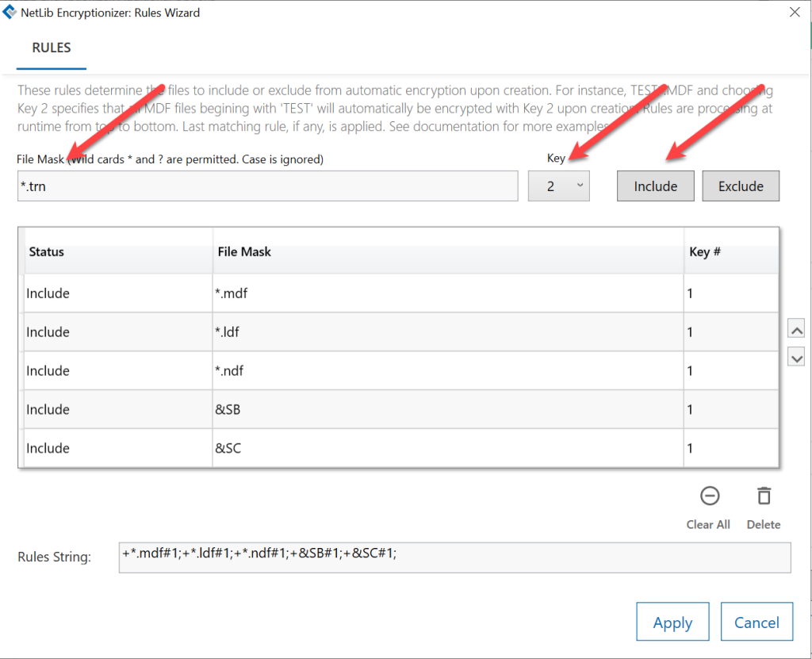This screenshot has width=812, height=659.
Task: Focus the File Mask input field
Action: click(268, 186)
